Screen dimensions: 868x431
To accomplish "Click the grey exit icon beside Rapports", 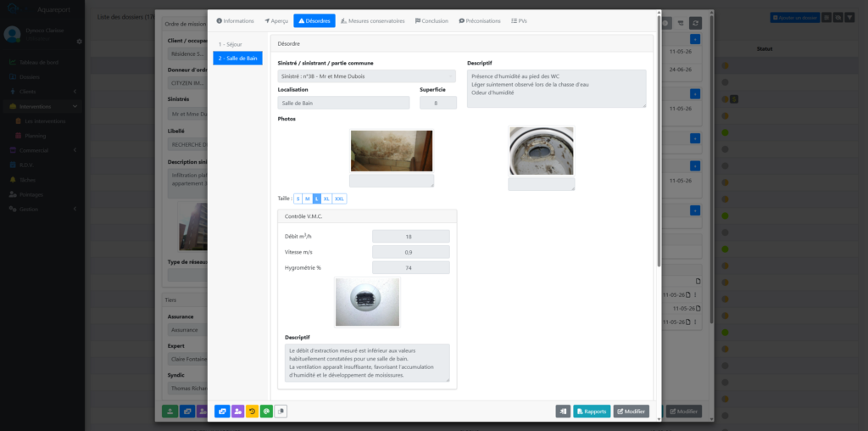I will [x=563, y=411].
